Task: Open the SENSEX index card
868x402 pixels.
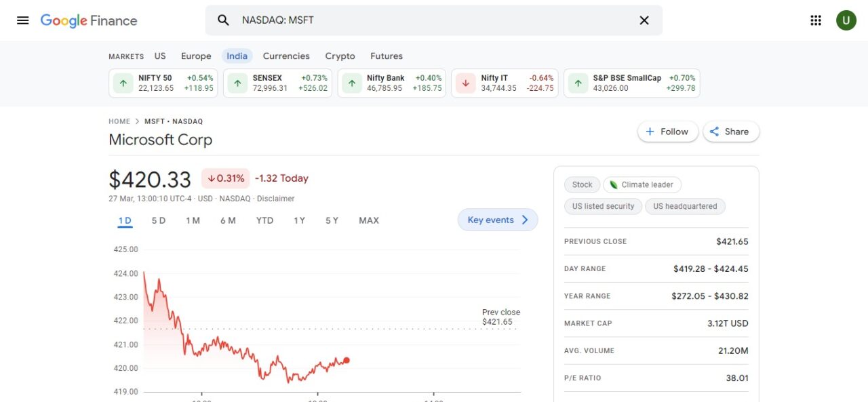Action: click(x=278, y=83)
